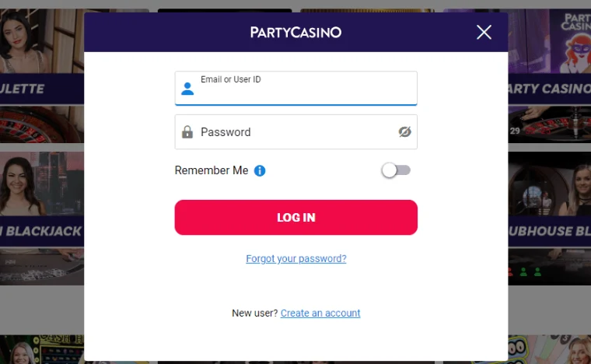This screenshot has height=364, width=591.
Task: Follow the Create an account link
Action: pyautogui.click(x=320, y=313)
